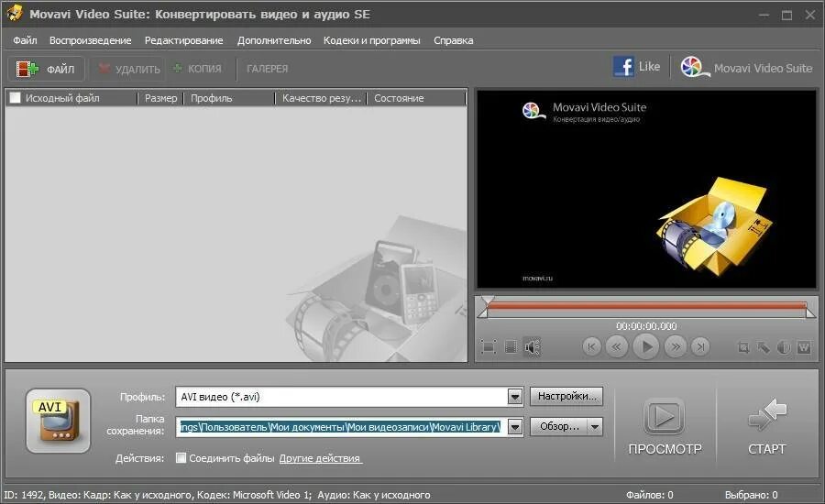Viewport: 825px width, 504px height.
Task: Click the filmstrip frame view icon
Action: (511, 346)
